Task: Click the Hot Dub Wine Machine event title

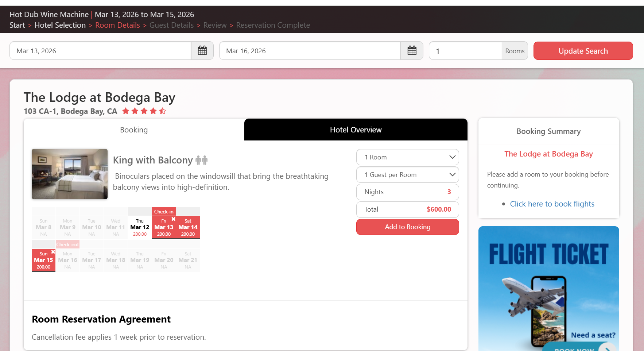Action: click(x=49, y=15)
